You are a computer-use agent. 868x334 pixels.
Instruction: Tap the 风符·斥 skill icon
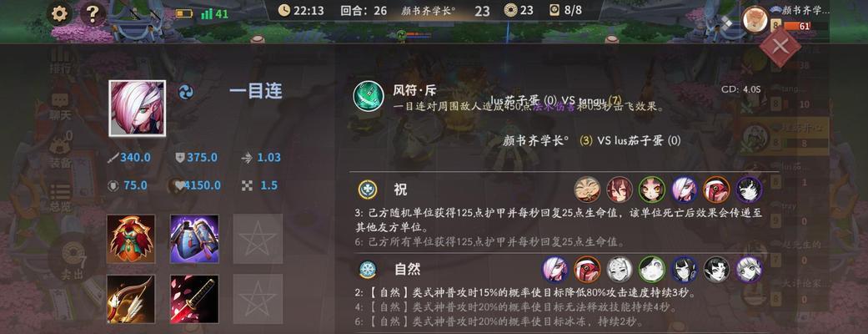click(x=369, y=95)
